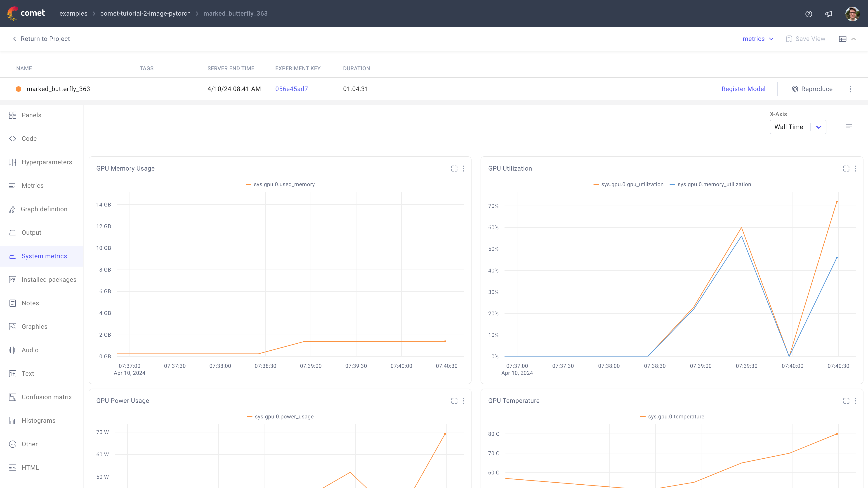Open the Panels section in the sidebar
868x488 pixels.
(31, 115)
